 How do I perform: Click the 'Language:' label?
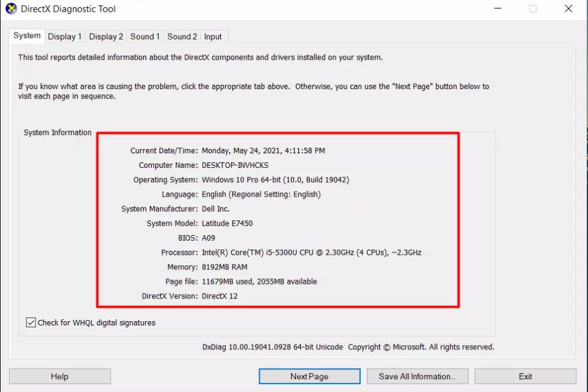[x=180, y=195]
